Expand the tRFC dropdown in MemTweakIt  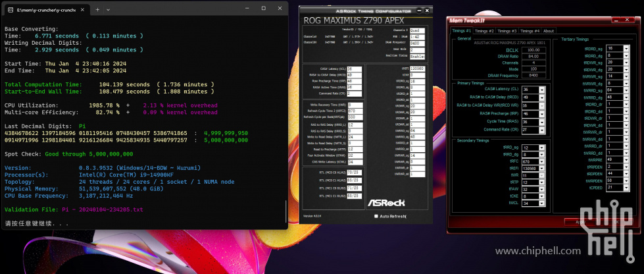pyautogui.click(x=542, y=161)
